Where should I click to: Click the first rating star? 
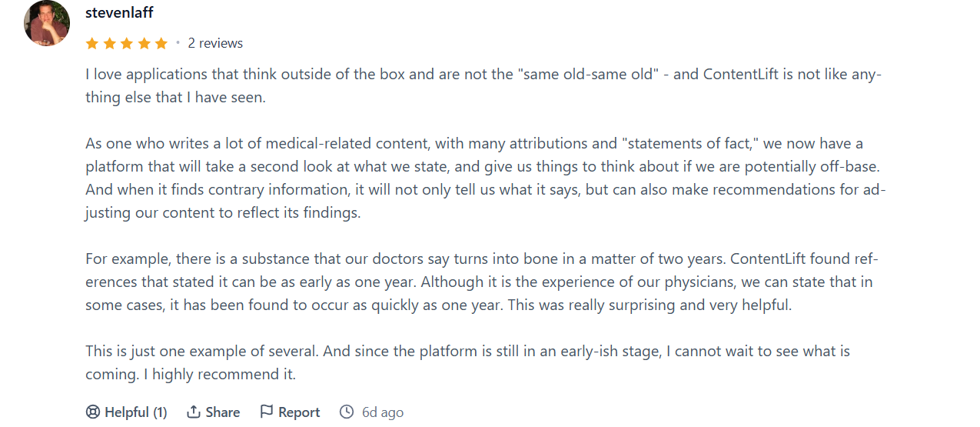(92, 44)
